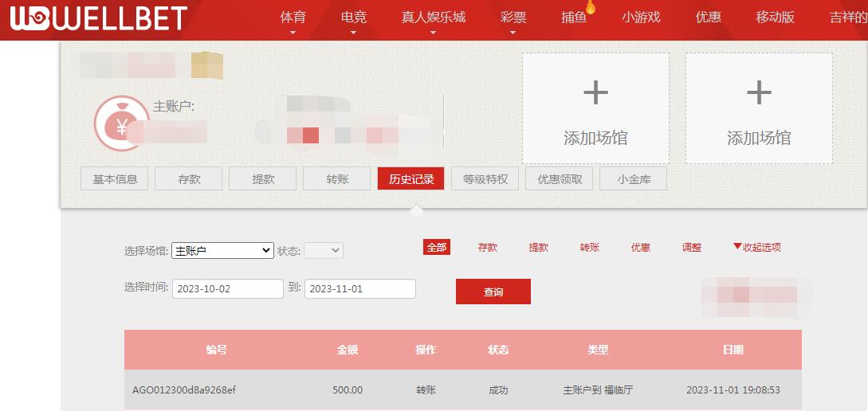Filter records by 转账 type
This screenshot has width=868, height=411.
[x=590, y=247]
